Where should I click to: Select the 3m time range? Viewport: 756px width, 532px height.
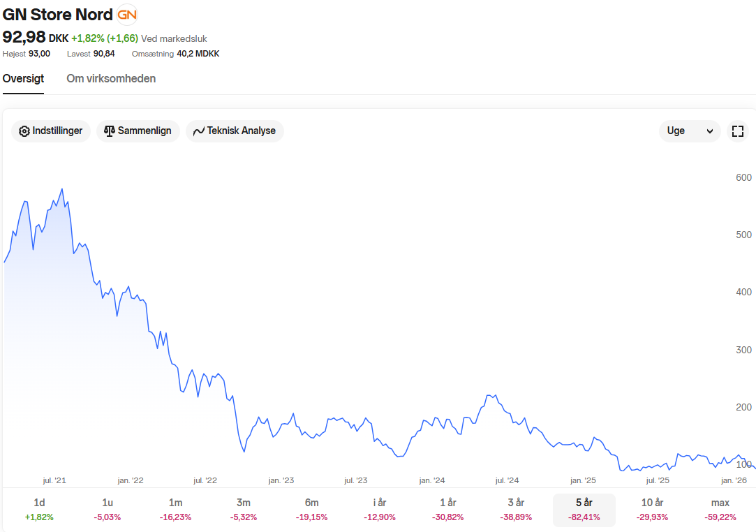tap(244, 510)
